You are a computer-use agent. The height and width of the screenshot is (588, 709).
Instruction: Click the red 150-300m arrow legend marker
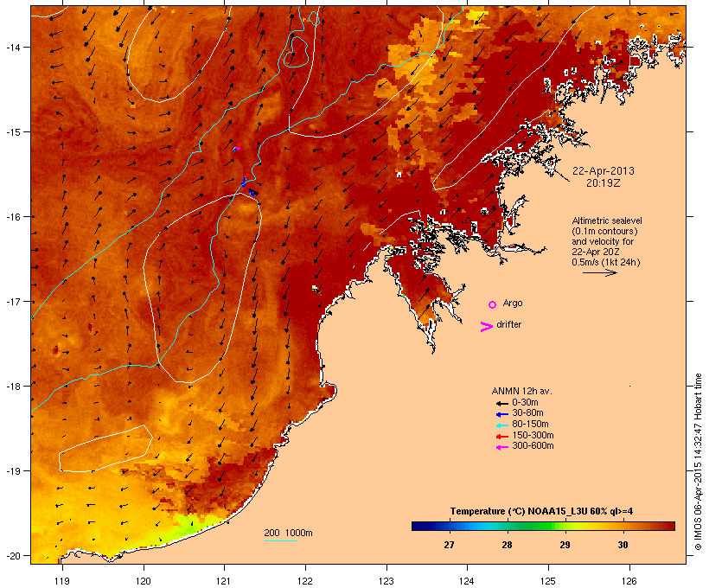click(x=502, y=437)
